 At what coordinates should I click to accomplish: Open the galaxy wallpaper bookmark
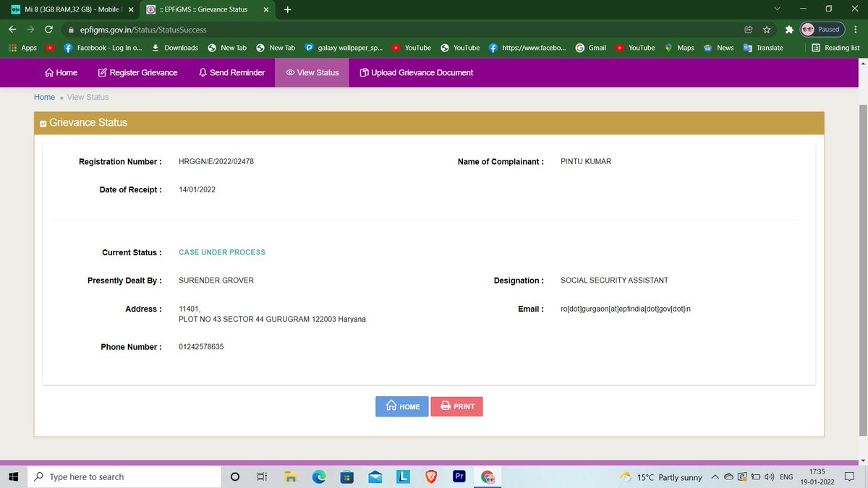click(x=345, y=48)
